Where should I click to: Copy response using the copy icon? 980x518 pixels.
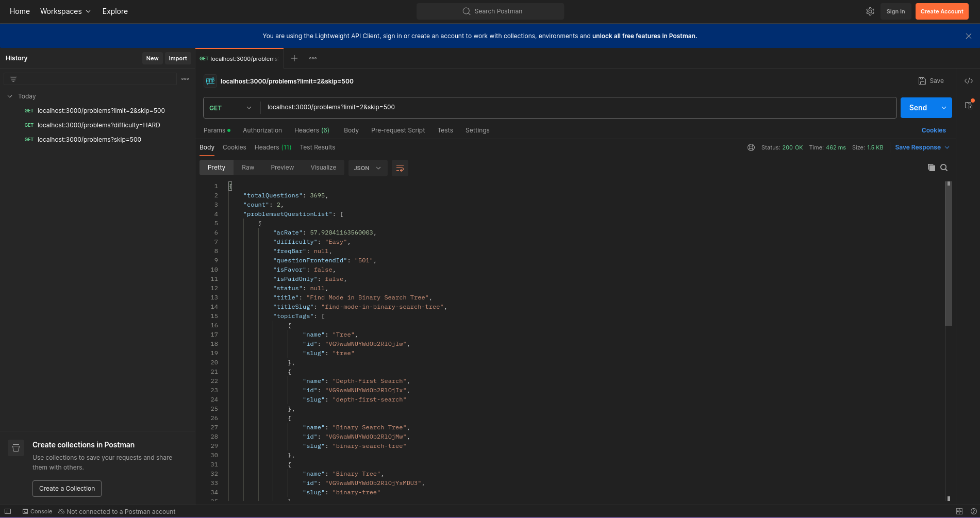pos(931,168)
